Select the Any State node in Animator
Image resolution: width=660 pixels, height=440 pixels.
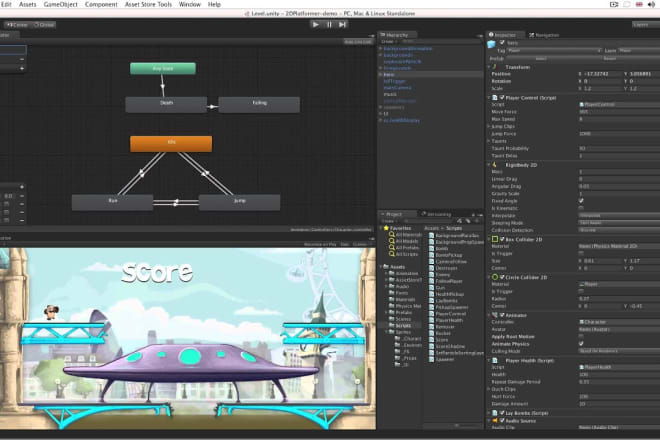tap(163, 68)
